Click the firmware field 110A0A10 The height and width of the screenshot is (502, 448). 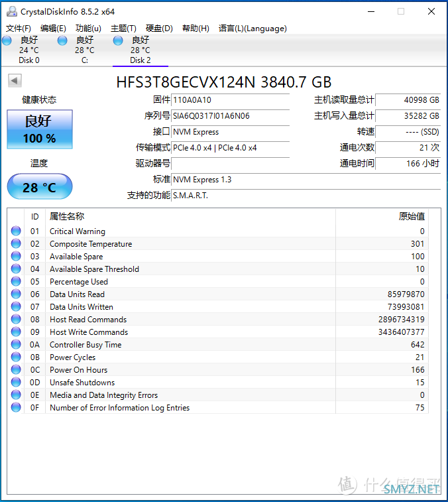click(231, 100)
